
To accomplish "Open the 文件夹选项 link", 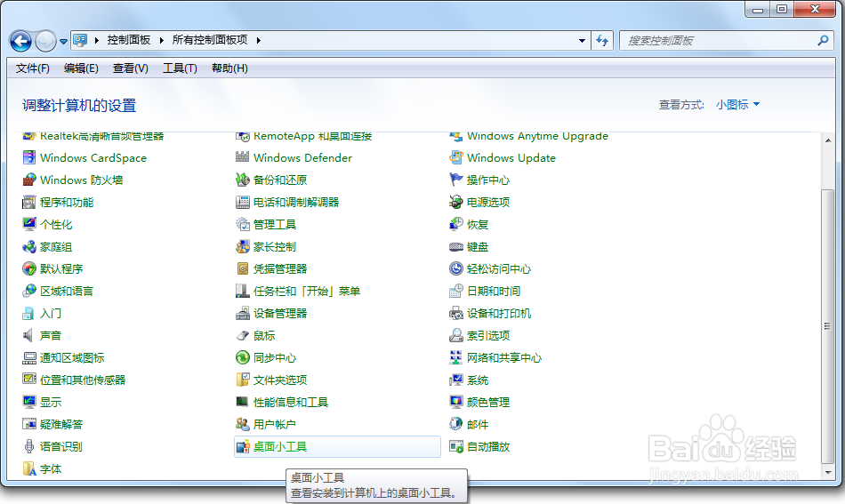I will (x=280, y=380).
